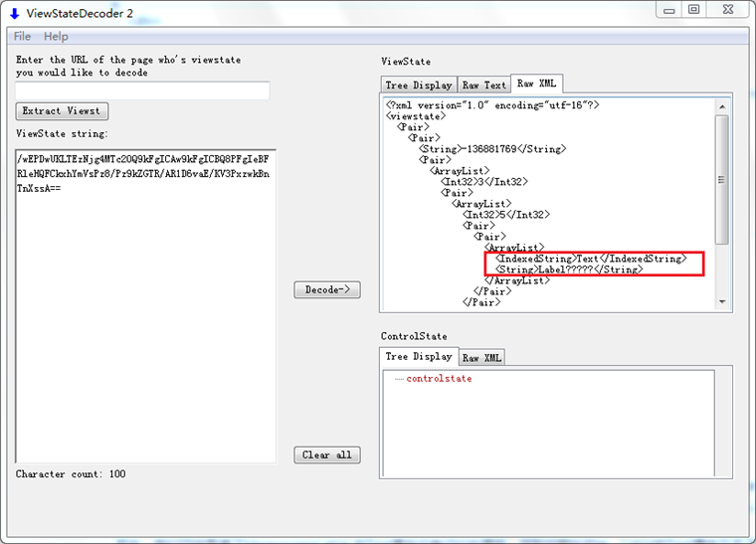
Task: Click the Int32 5 XML line
Action: (x=505, y=215)
